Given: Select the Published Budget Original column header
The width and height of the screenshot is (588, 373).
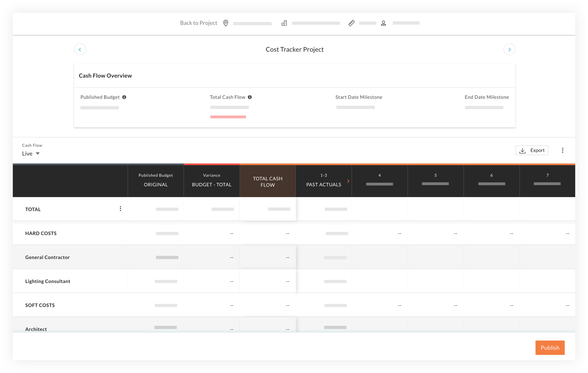Looking at the screenshot, I should click(x=156, y=181).
